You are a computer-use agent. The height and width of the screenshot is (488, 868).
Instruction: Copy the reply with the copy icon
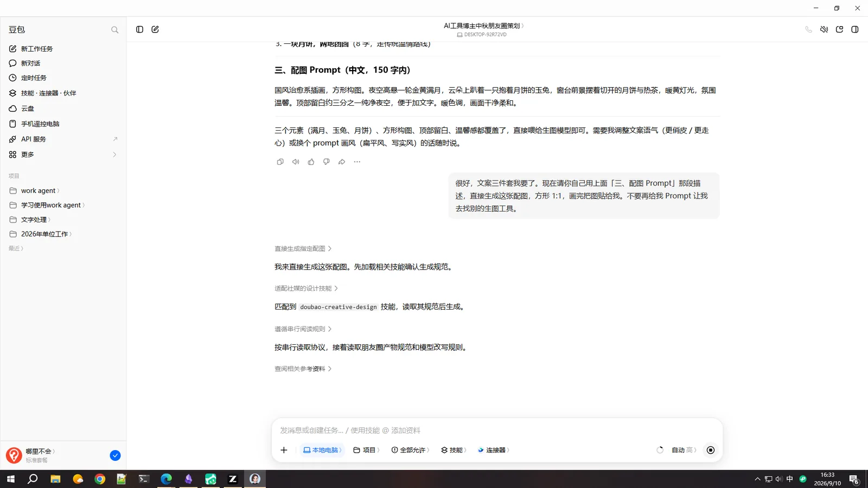tap(280, 162)
